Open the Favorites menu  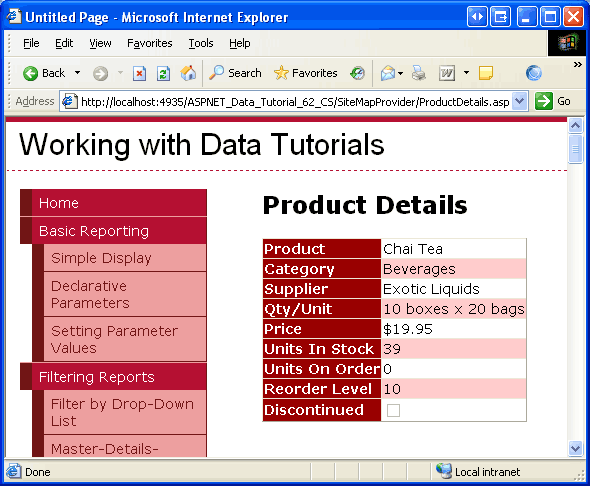(x=150, y=43)
